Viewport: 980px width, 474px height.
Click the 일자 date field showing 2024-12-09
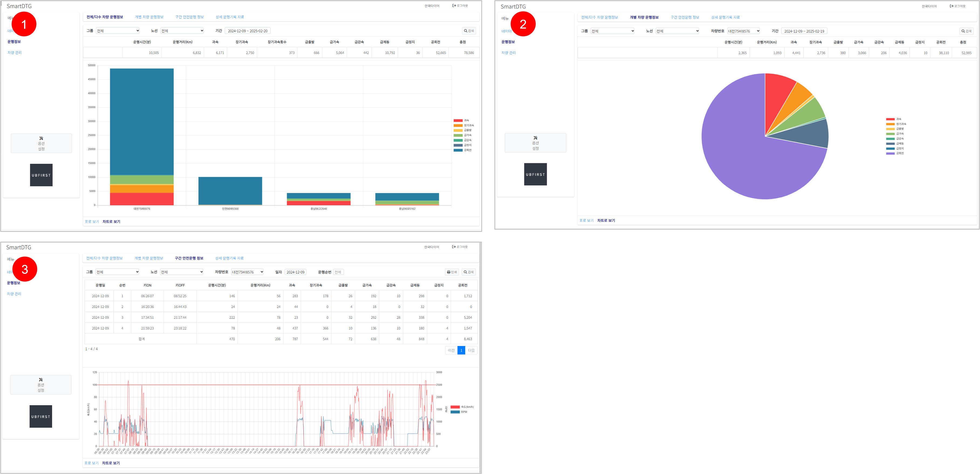pos(295,272)
